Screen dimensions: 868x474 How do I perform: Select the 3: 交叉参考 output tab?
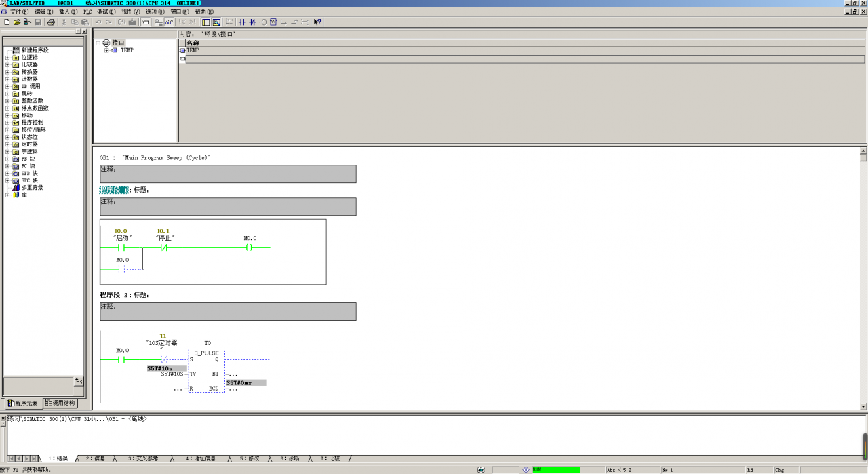click(x=142, y=458)
